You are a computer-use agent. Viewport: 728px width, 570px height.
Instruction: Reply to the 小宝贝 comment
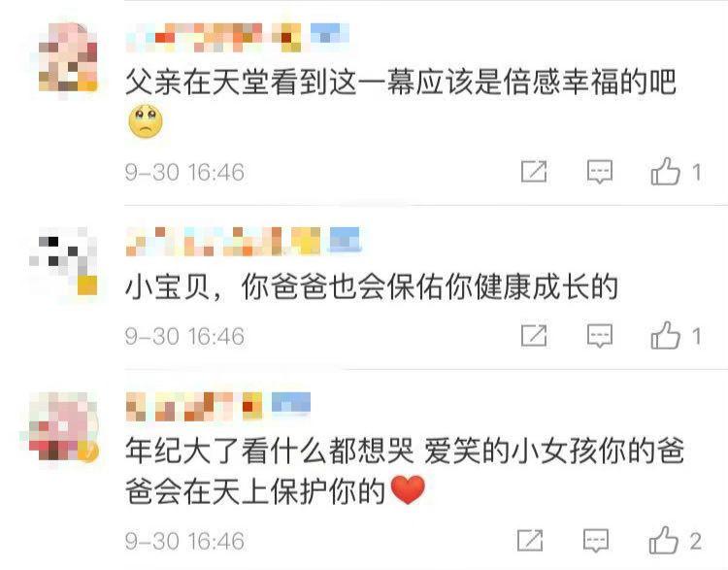[x=600, y=335]
